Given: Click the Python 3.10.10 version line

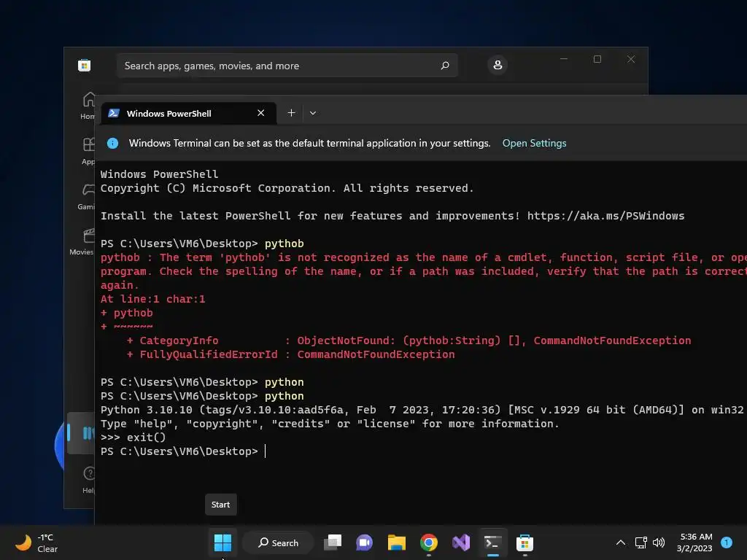Looking at the screenshot, I should (x=422, y=410).
